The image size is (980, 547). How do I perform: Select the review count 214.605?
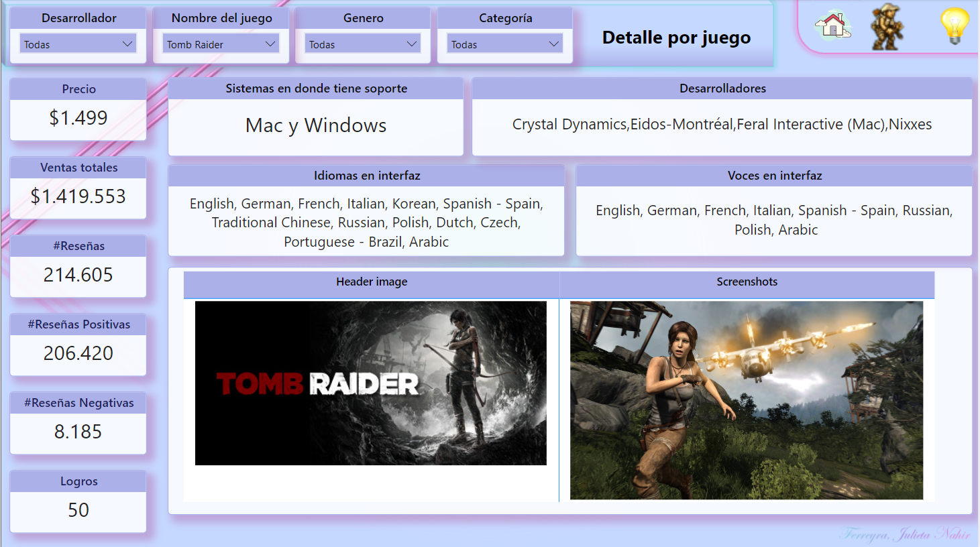(78, 275)
